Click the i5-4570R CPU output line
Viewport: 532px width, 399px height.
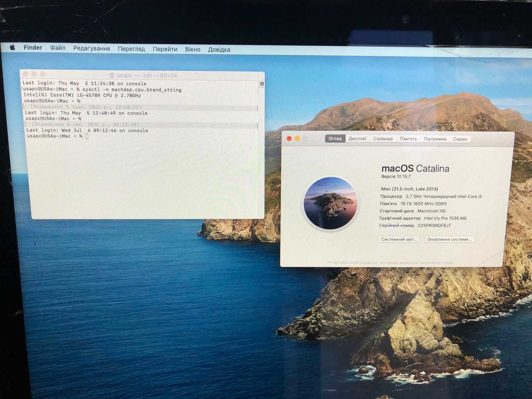82,95
